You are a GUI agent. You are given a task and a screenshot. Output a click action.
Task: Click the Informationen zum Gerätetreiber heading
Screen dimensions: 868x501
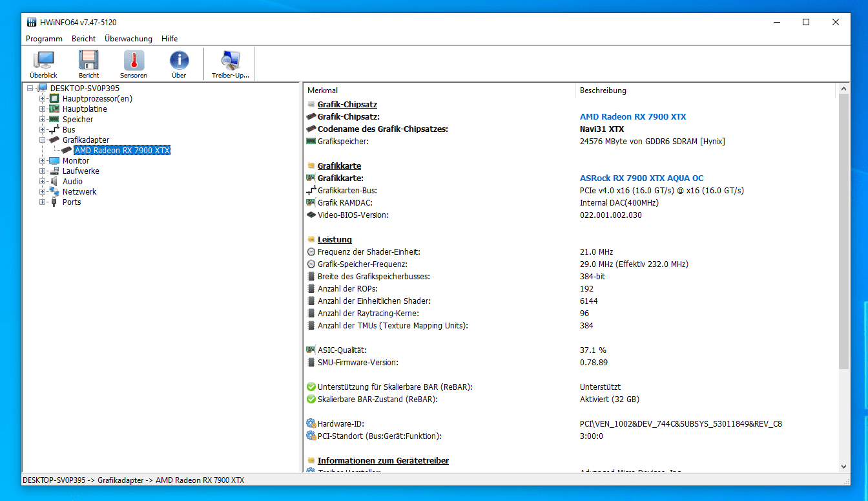coord(383,461)
